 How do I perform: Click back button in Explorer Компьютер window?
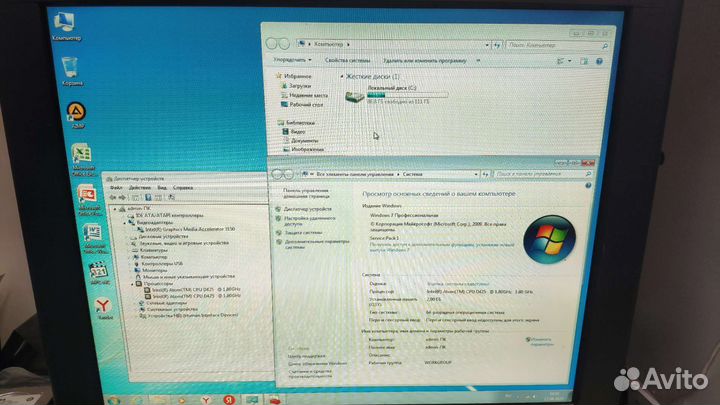[271, 44]
